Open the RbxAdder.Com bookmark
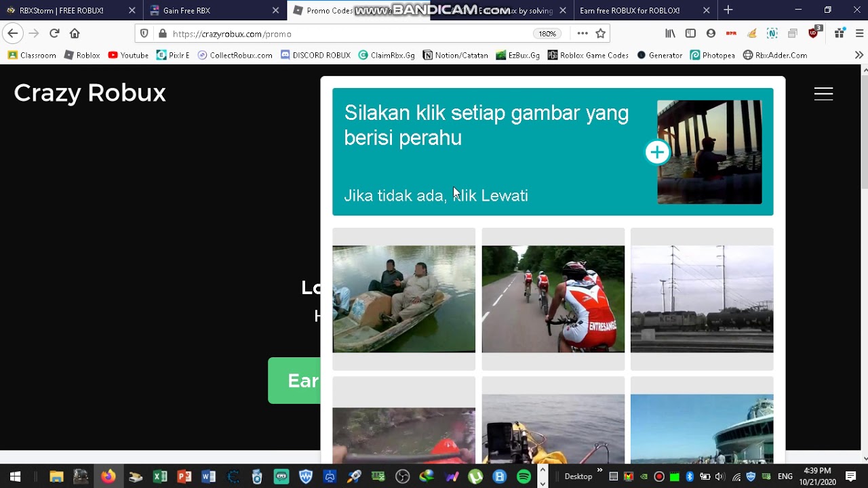The width and height of the screenshot is (868, 488). tap(775, 55)
